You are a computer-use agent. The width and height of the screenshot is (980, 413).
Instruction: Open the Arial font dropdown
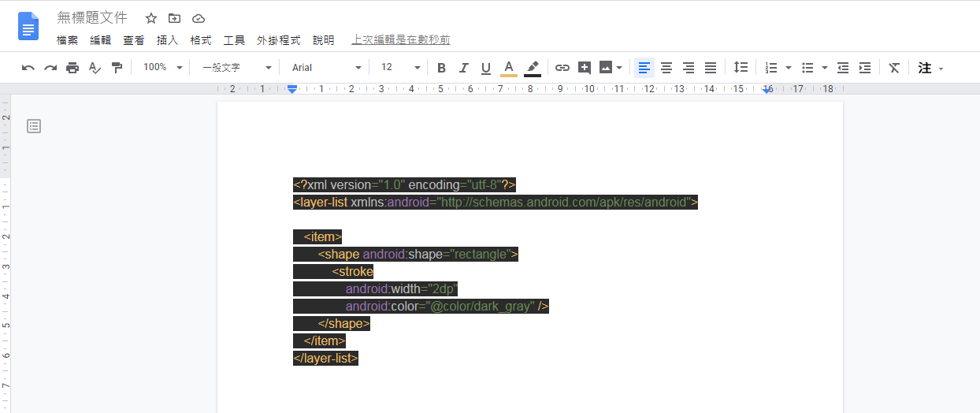coord(326,68)
